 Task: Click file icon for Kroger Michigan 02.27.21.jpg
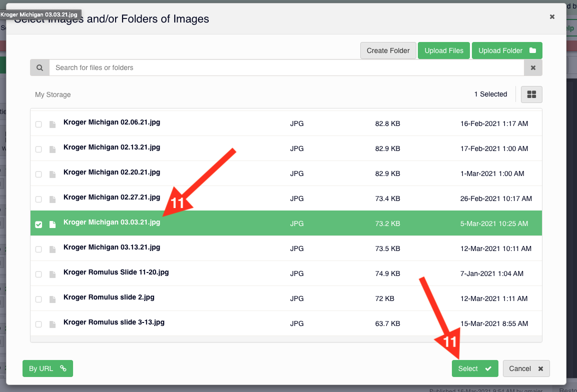pyautogui.click(x=53, y=199)
